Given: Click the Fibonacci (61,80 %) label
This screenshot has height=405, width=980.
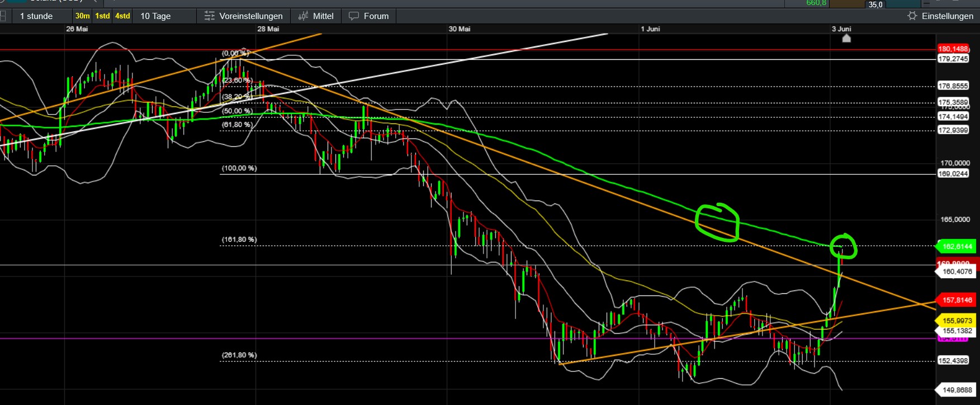Looking at the screenshot, I should point(237,125).
